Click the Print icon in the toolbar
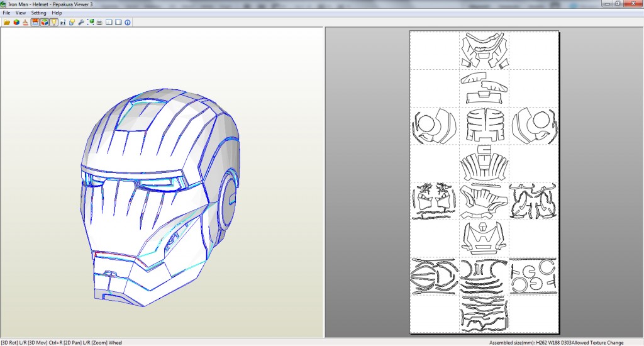The height and width of the screenshot is (346, 644). point(99,22)
